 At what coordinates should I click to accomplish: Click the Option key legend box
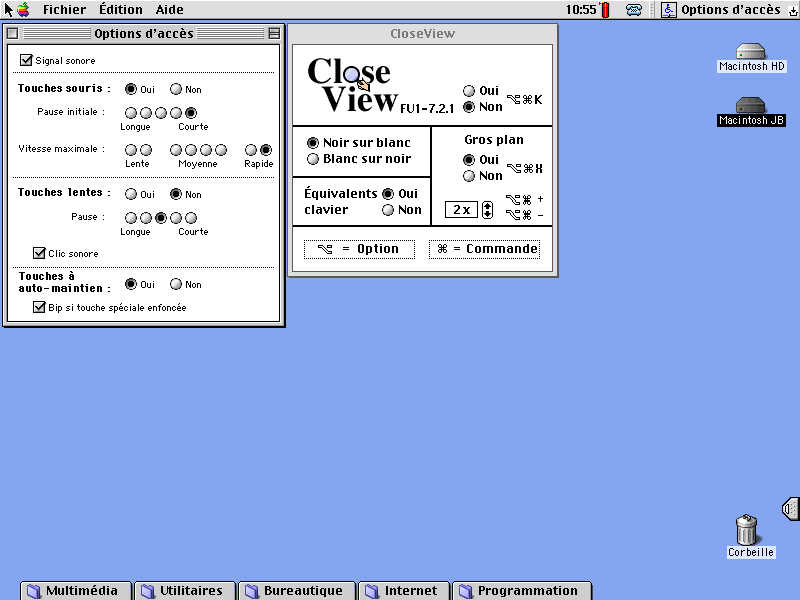point(359,249)
